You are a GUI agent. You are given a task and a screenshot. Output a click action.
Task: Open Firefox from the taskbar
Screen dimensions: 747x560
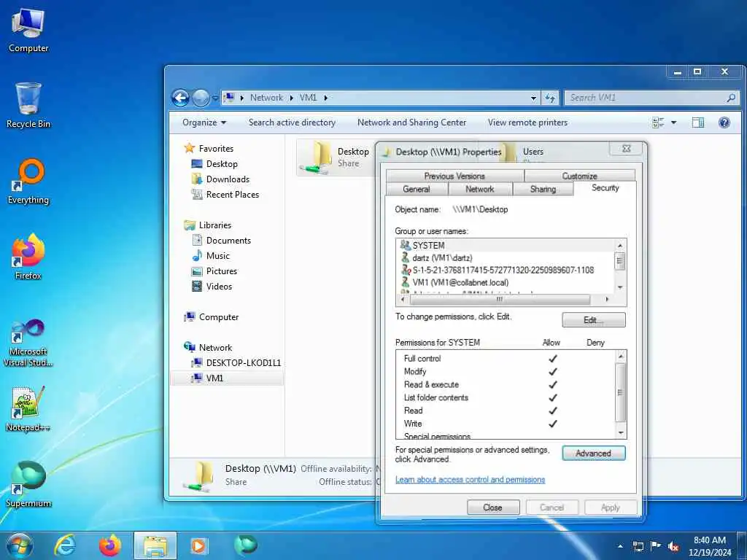click(x=109, y=545)
